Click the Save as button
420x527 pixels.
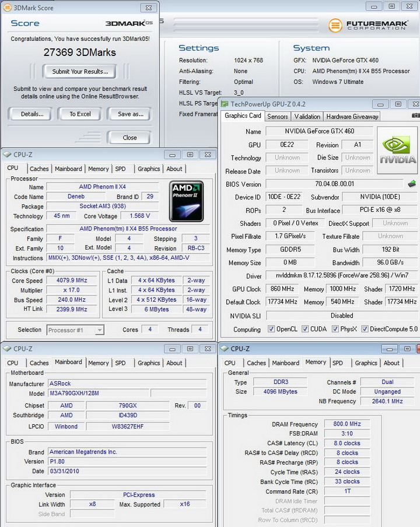pos(130,114)
